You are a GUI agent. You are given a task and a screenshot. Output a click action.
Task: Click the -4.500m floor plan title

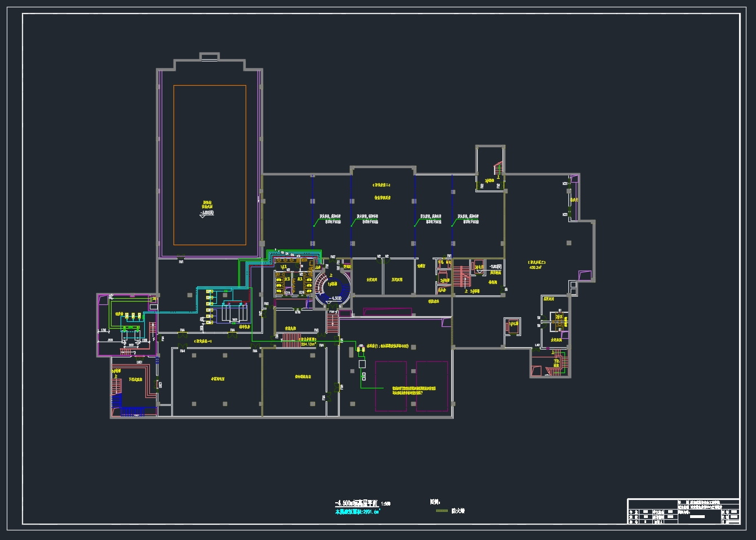357,503
